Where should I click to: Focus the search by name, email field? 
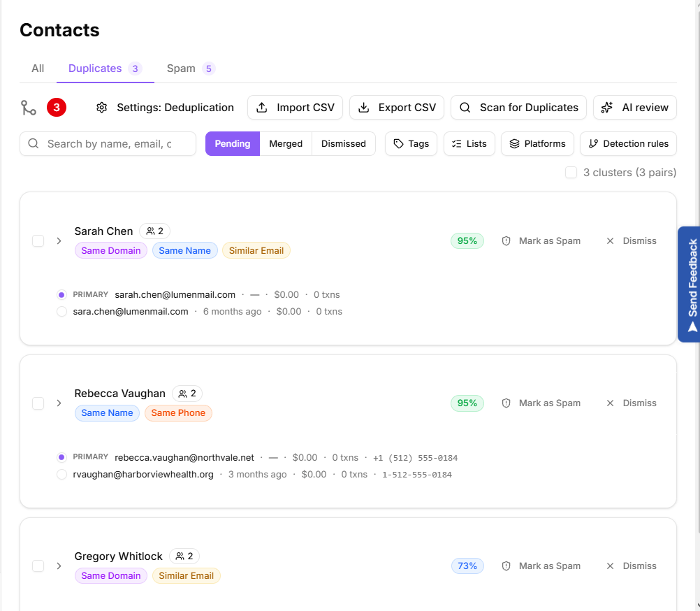(108, 144)
